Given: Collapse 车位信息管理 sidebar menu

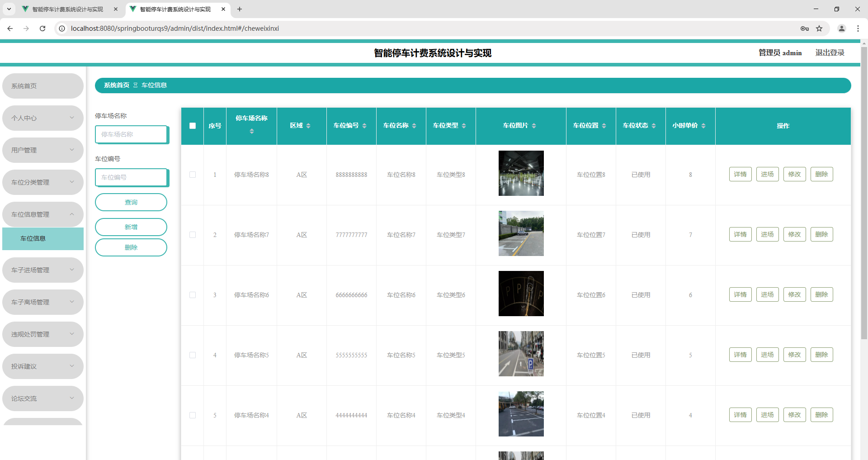Looking at the screenshot, I should [43, 214].
